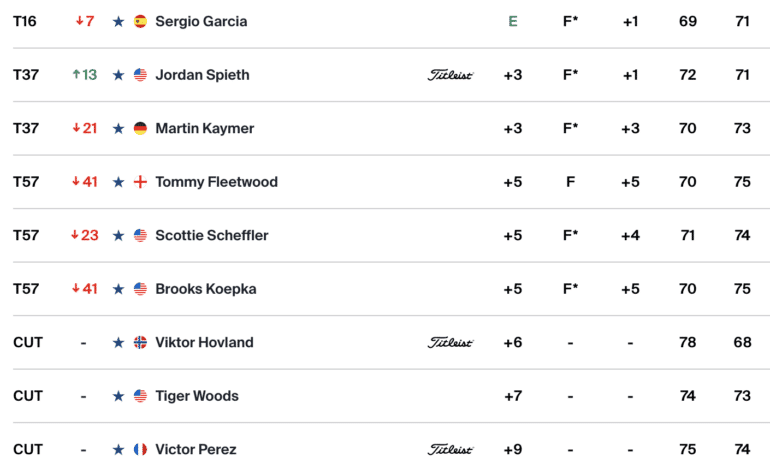Expand Tiger Woods row via CUT position
The height and width of the screenshot is (475, 770).
click(28, 396)
